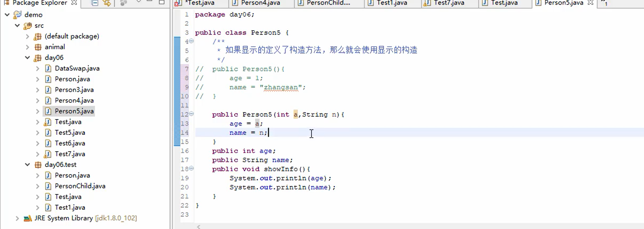Maximize the Package Explorer view
The height and width of the screenshot is (229, 644).
[162, 2]
